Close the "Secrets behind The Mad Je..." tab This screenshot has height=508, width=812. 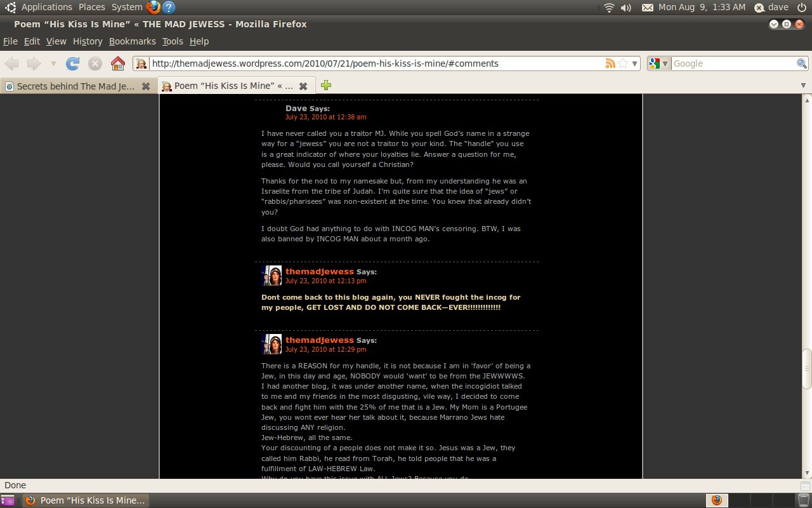(146, 86)
